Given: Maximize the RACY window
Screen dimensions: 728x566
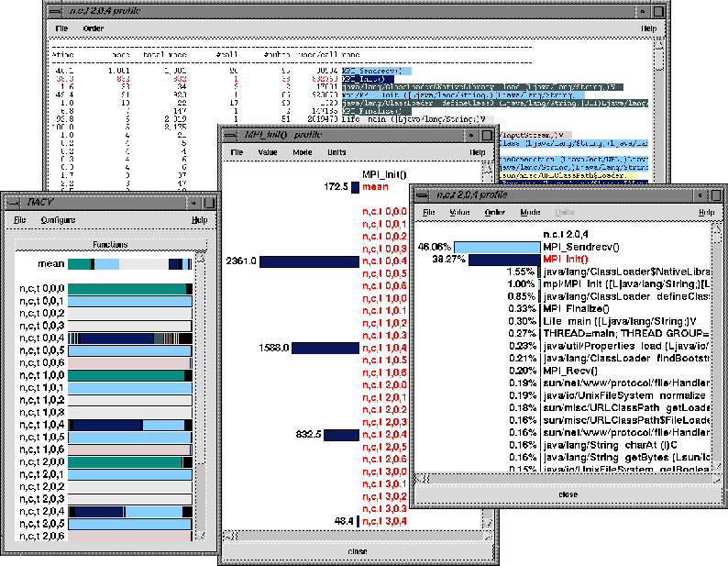Looking at the screenshot, I should [208, 201].
